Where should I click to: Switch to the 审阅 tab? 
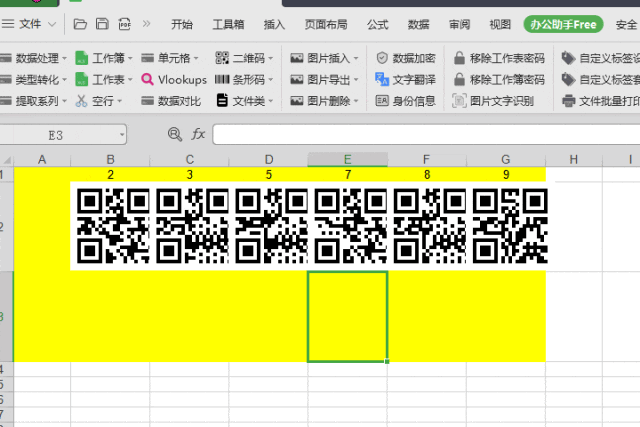[460, 24]
